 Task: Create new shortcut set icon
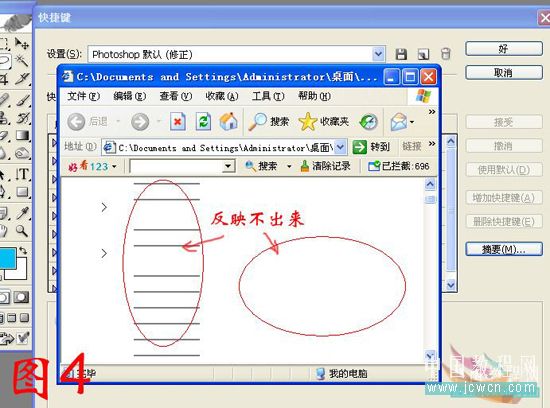click(x=423, y=54)
